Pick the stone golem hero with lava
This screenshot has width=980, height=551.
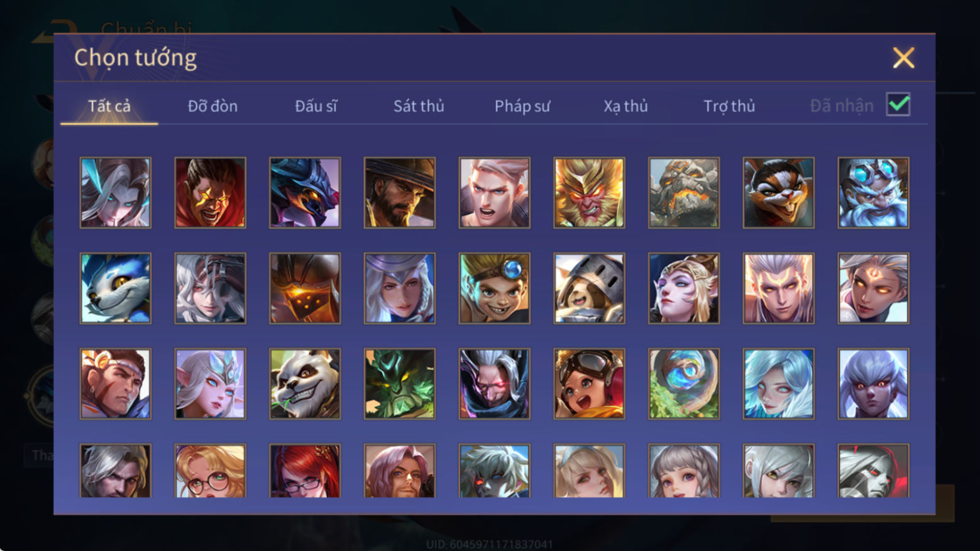tap(684, 193)
